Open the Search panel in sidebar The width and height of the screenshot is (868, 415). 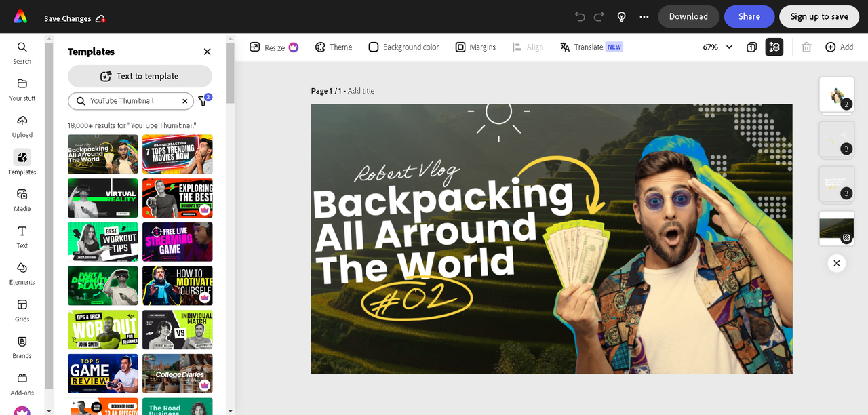[22, 52]
